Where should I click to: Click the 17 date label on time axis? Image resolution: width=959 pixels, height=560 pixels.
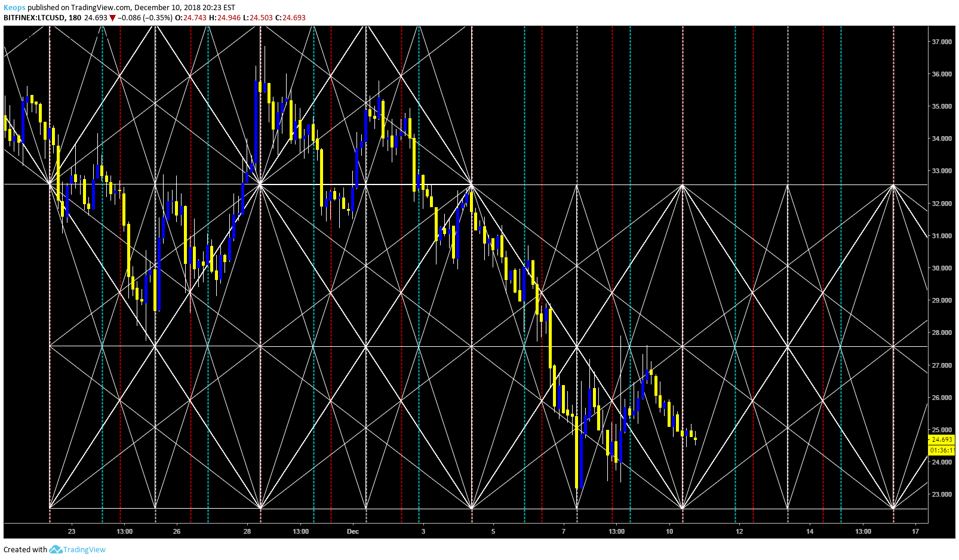(915, 531)
